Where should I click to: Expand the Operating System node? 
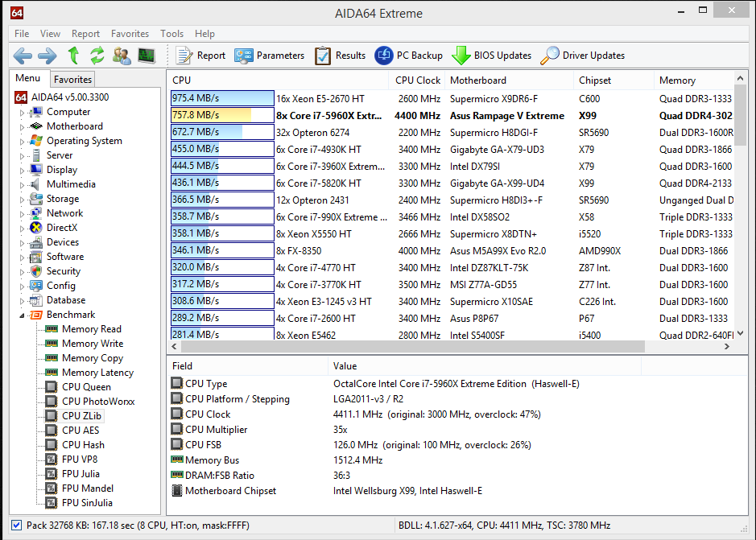point(22,142)
